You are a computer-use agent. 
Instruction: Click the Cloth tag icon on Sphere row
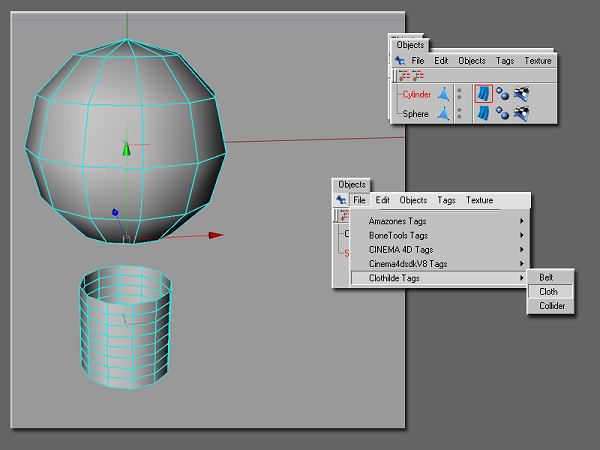click(x=483, y=114)
